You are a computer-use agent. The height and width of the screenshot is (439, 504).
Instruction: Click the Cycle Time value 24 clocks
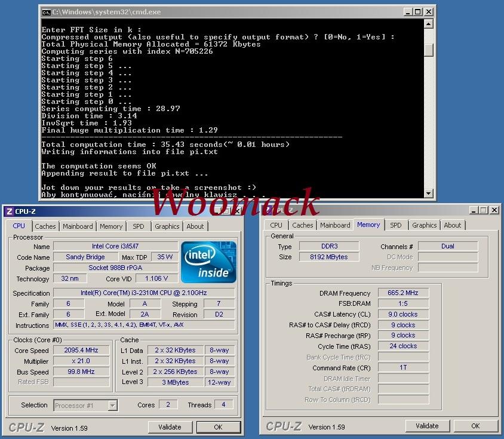pos(403,346)
